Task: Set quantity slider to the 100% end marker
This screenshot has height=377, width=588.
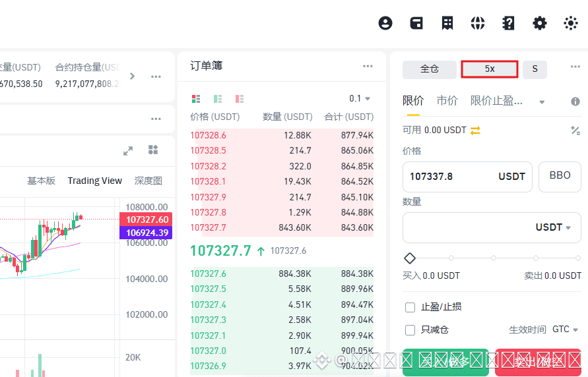Action: [578, 258]
